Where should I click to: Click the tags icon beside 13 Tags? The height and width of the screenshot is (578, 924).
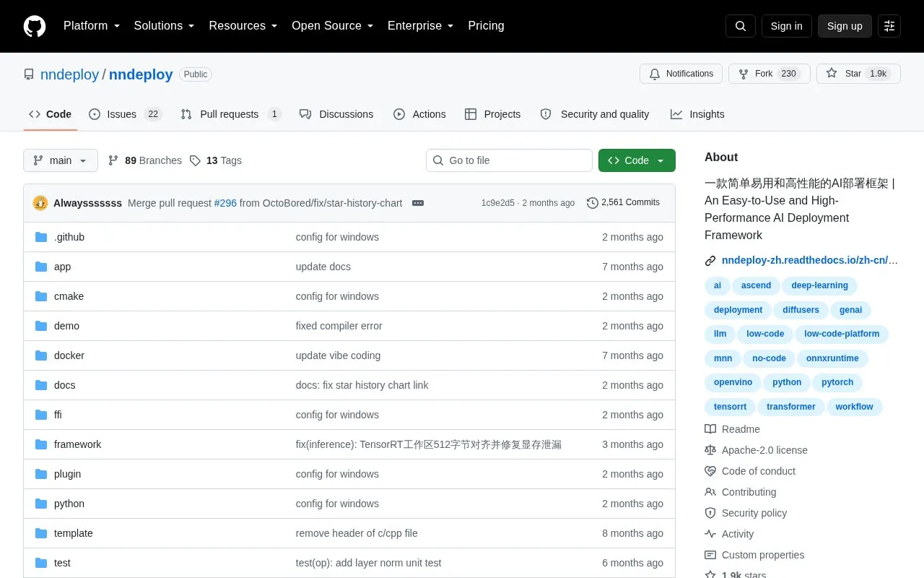point(195,160)
